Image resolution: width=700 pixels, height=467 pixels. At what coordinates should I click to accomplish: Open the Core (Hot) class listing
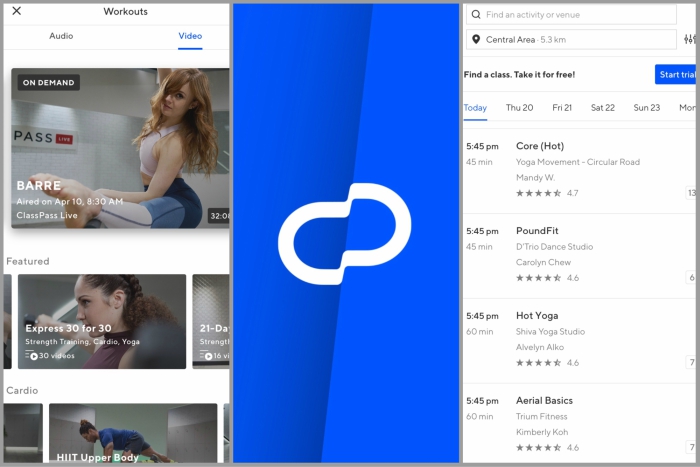tap(580, 168)
